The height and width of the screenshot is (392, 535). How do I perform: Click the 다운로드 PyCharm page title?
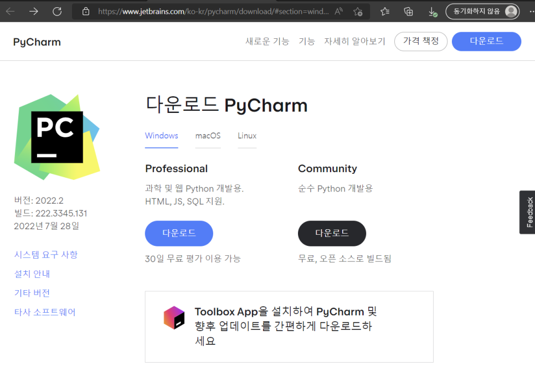pyautogui.click(x=227, y=105)
